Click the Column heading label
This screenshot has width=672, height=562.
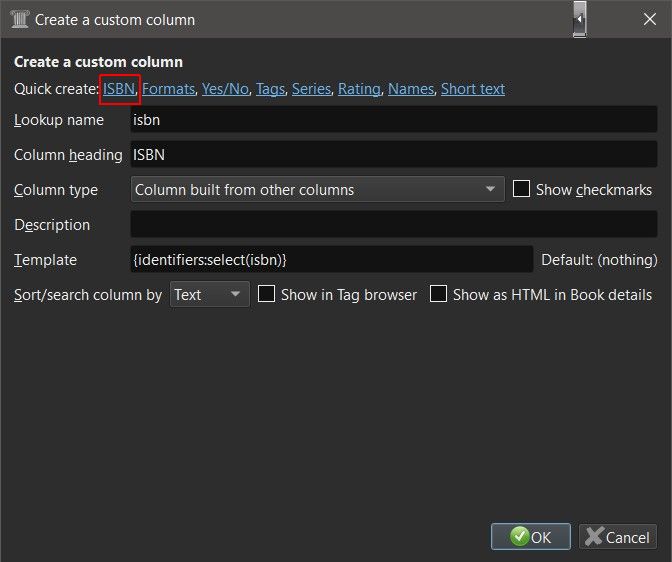point(68,155)
